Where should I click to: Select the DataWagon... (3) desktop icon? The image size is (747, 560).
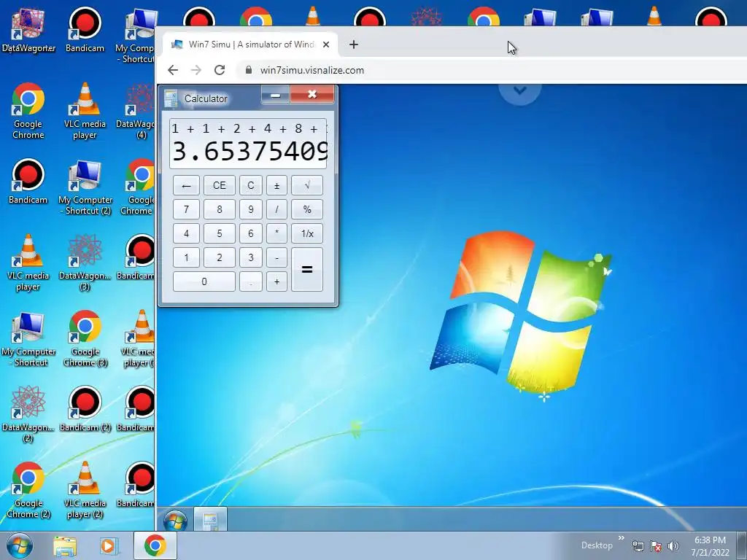pos(85,262)
